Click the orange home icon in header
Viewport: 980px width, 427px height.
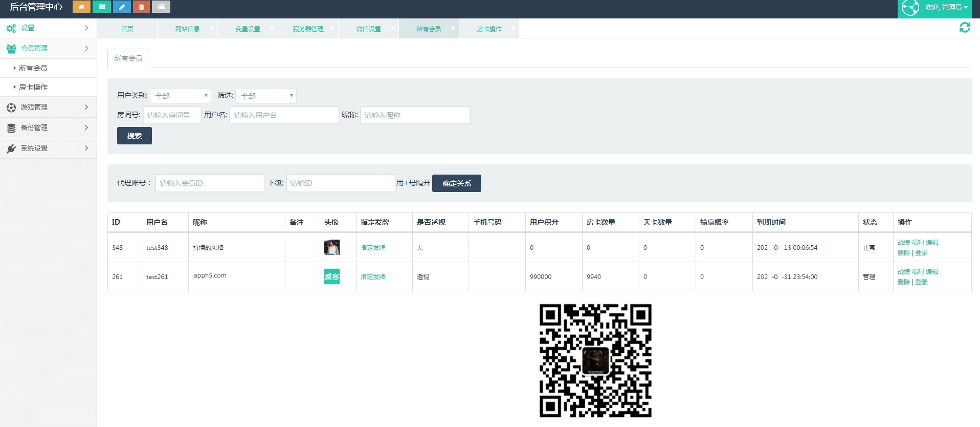tap(81, 7)
